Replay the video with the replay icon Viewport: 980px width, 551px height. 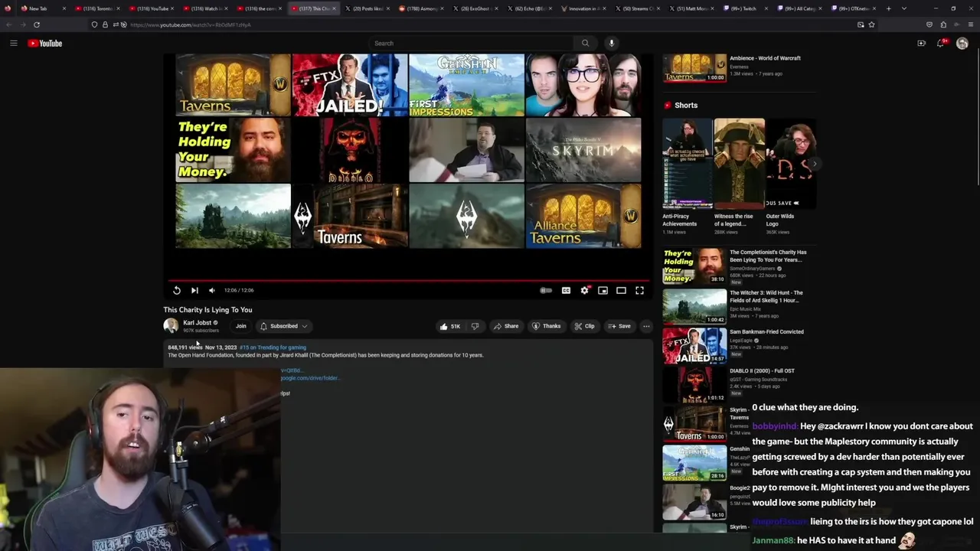177,290
